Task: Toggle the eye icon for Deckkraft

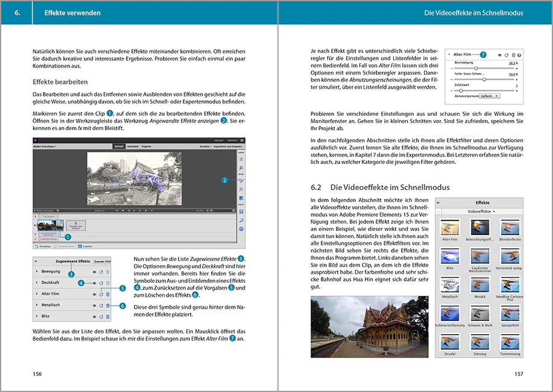Action: (94, 283)
